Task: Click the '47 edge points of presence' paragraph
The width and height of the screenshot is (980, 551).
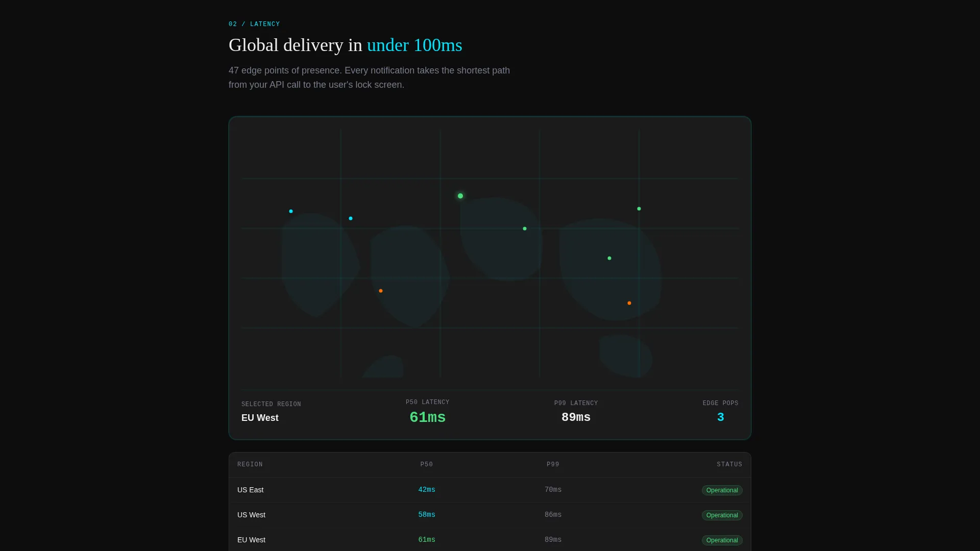Action: click(x=370, y=78)
